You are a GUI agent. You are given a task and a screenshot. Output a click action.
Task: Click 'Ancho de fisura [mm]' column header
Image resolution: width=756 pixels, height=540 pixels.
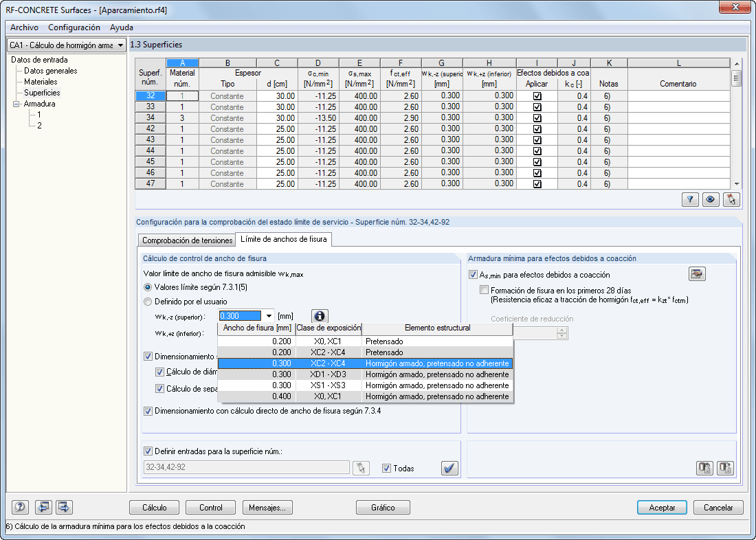257,328
